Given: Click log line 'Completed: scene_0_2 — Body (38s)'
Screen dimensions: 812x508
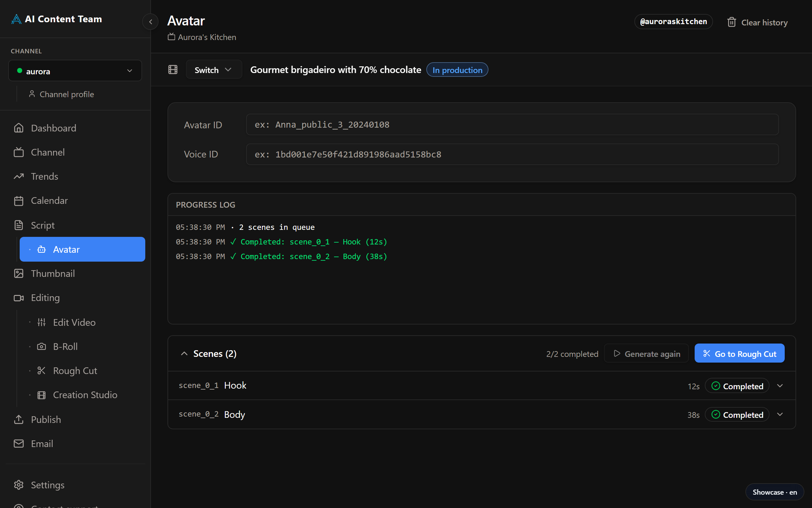Looking at the screenshot, I should [x=282, y=256].
